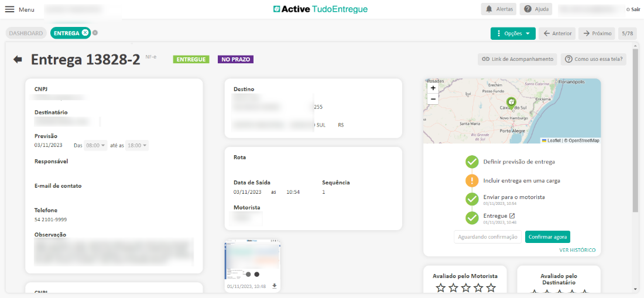
Task: Go to the Anterior delivery
Action: click(557, 33)
